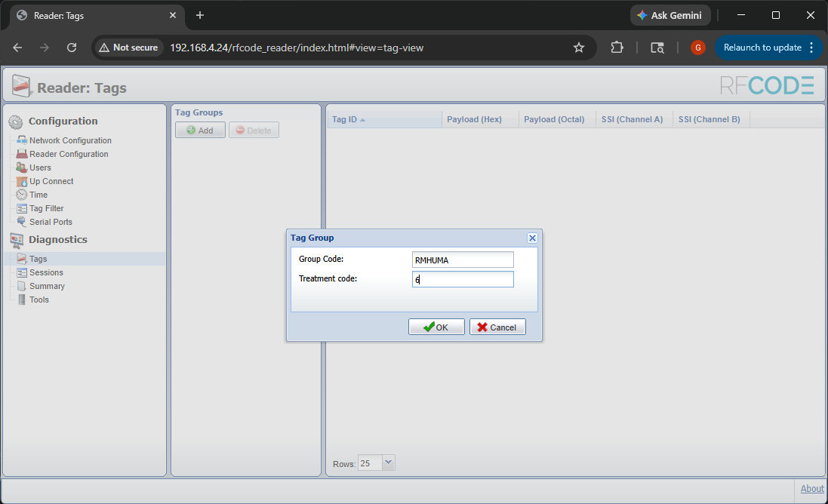This screenshot has height=504, width=828.
Task: Close the Tag Group dialog with X
Action: (x=532, y=238)
